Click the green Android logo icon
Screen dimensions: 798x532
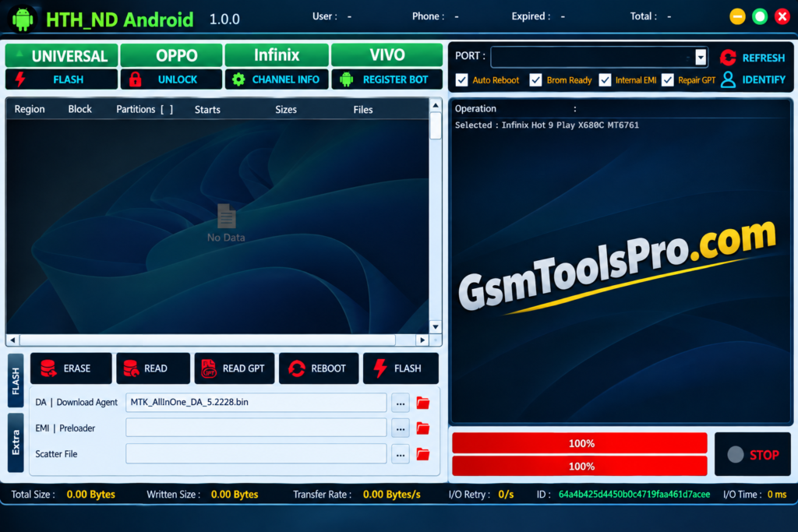(23, 19)
